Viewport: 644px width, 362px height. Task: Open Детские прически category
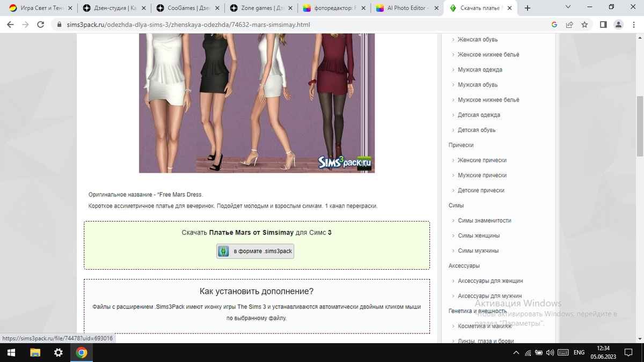[481, 190]
